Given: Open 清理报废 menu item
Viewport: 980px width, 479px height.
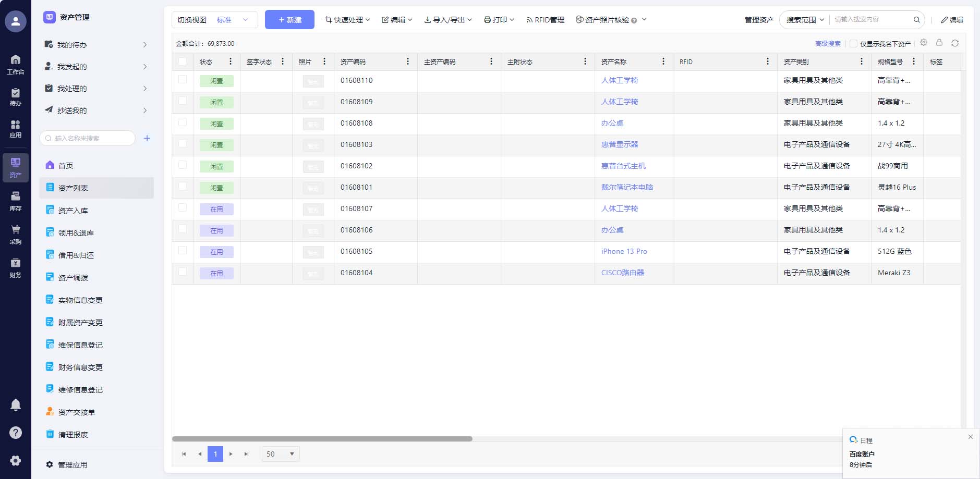Looking at the screenshot, I should (96, 435).
